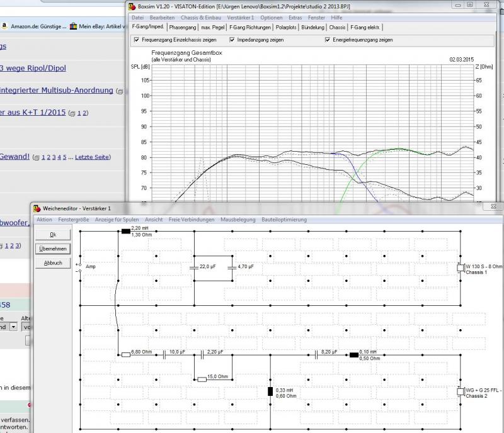504x433 pixels.
Task: Select the 6,80 Ohm resistor symbol
Action: point(125,355)
